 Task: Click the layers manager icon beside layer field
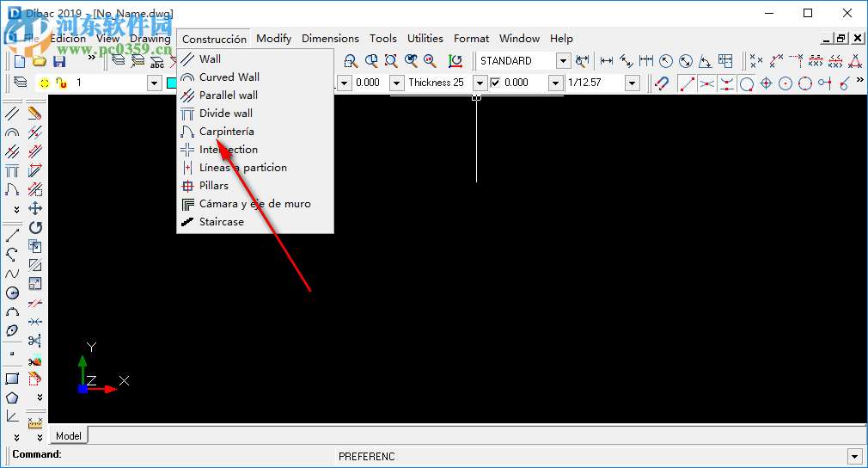pyautogui.click(x=21, y=83)
